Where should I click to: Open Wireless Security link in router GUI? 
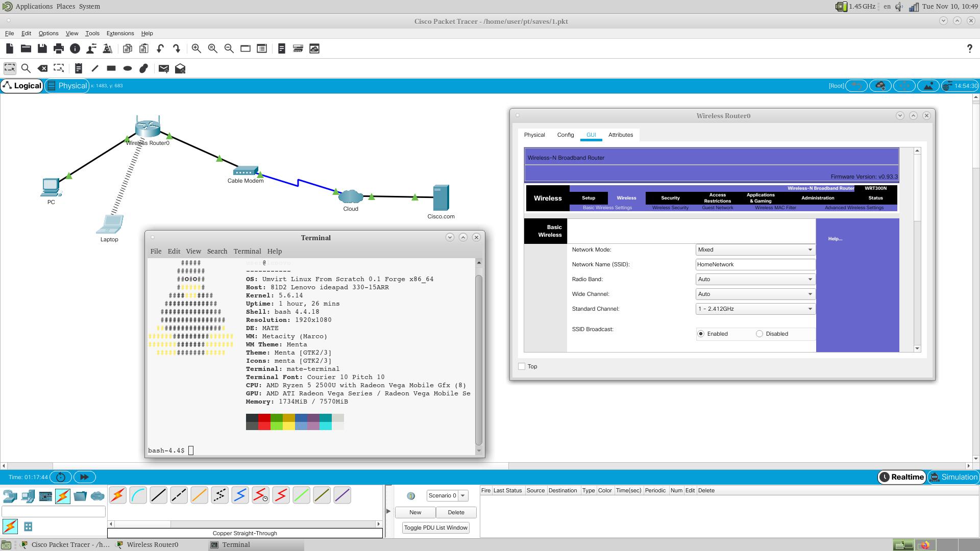tap(670, 208)
